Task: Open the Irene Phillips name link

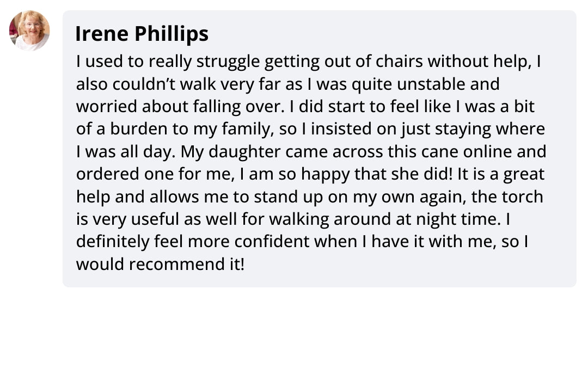Action: click(142, 34)
